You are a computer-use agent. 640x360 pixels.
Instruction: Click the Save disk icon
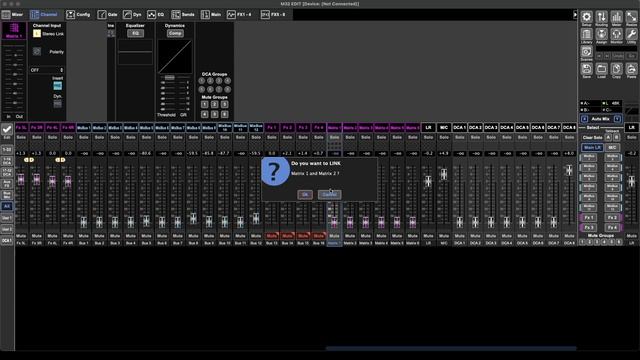pyautogui.click(x=587, y=69)
